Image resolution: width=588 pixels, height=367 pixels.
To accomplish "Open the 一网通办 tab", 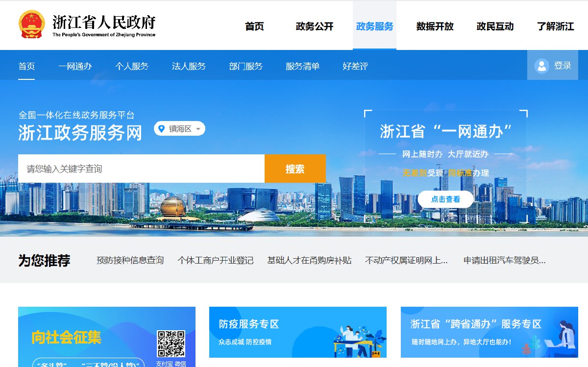I will 75,66.
